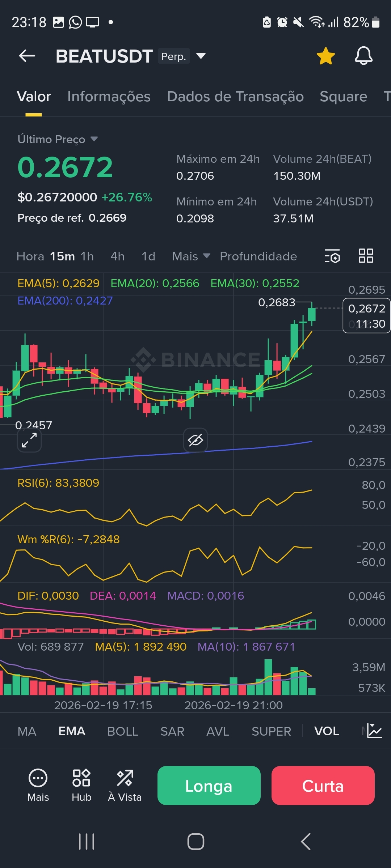The width and height of the screenshot is (391, 868).
Task: Open the Hub icon
Action: pyautogui.click(x=81, y=778)
